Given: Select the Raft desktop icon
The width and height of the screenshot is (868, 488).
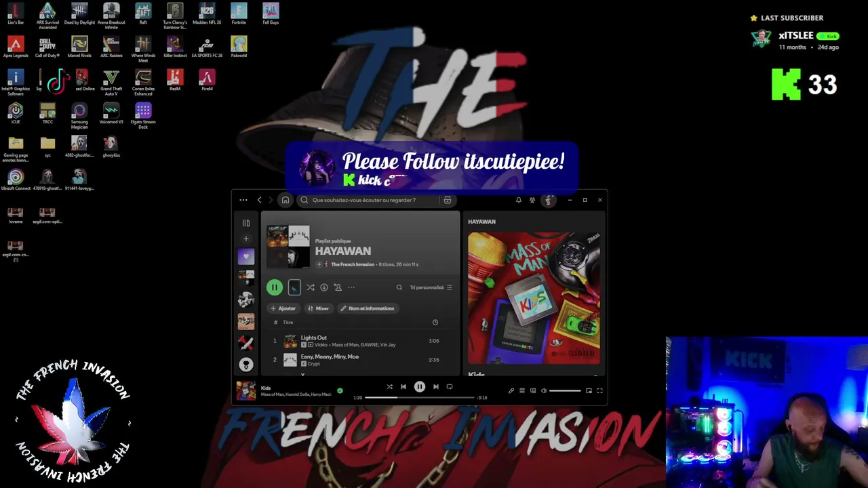Looking at the screenshot, I should pyautogui.click(x=143, y=14).
